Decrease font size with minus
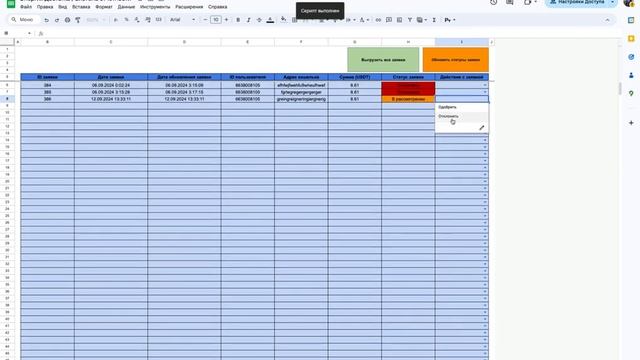 coord(205,20)
